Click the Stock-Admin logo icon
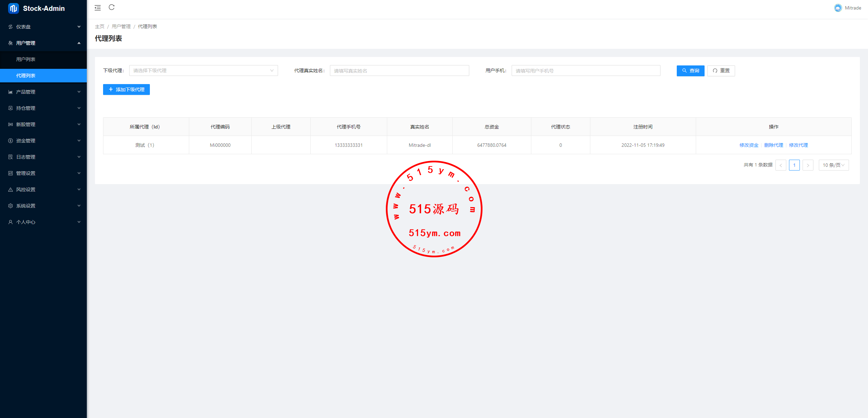This screenshot has height=418, width=868. (13, 8)
